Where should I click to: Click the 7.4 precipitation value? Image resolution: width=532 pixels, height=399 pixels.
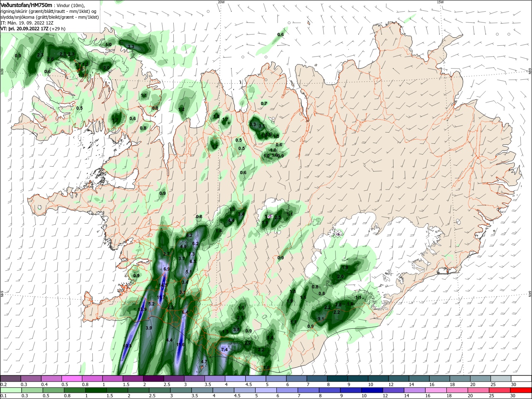[224, 350]
